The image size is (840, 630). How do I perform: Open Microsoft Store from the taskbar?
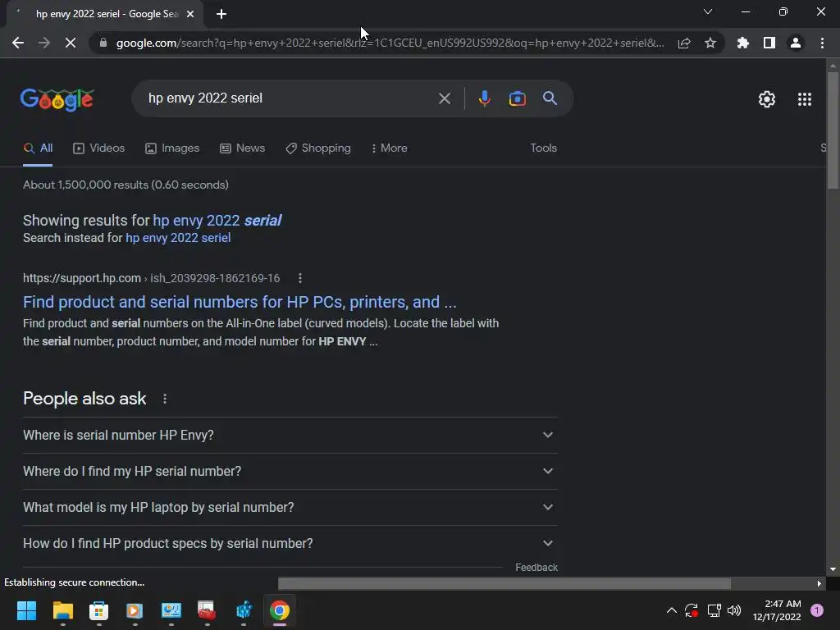(98, 610)
